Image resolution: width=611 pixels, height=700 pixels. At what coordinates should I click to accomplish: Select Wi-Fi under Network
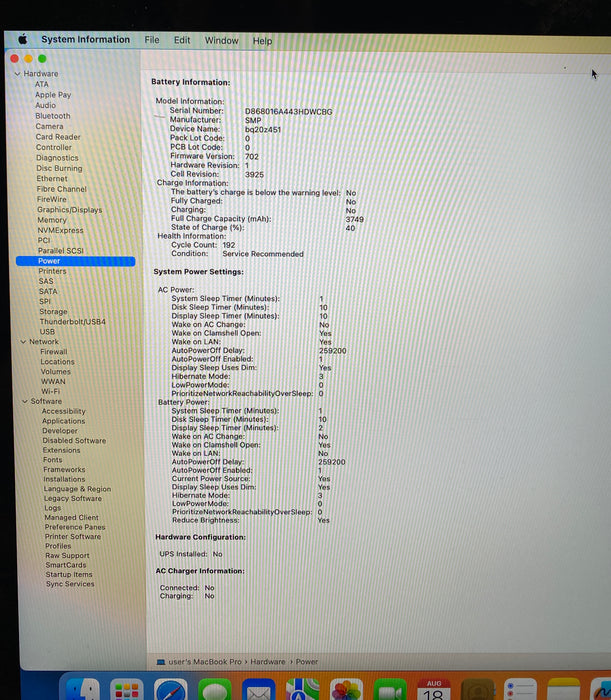[50, 392]
